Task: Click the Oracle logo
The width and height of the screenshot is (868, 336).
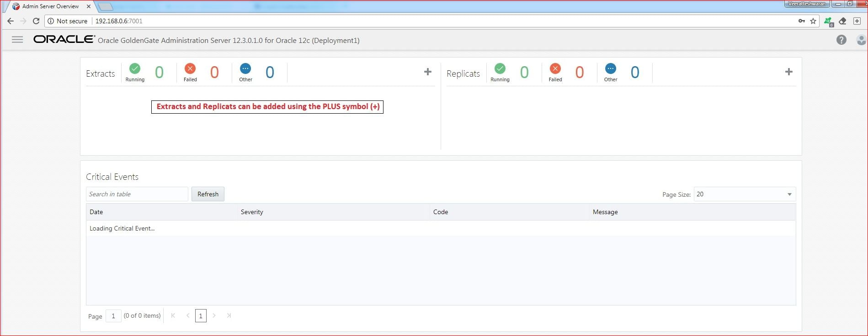Action: tap(64, 40)
